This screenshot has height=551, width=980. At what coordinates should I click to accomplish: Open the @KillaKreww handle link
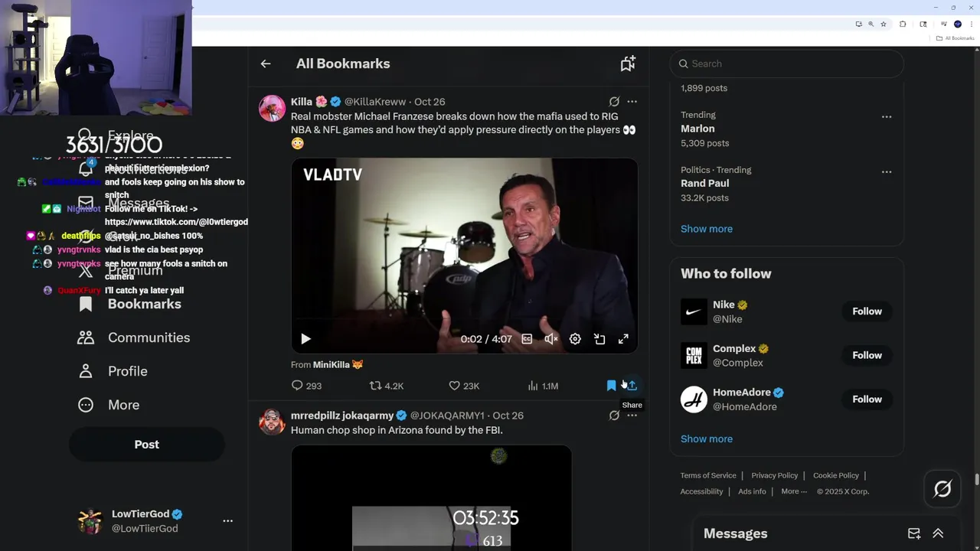point(375,102)
